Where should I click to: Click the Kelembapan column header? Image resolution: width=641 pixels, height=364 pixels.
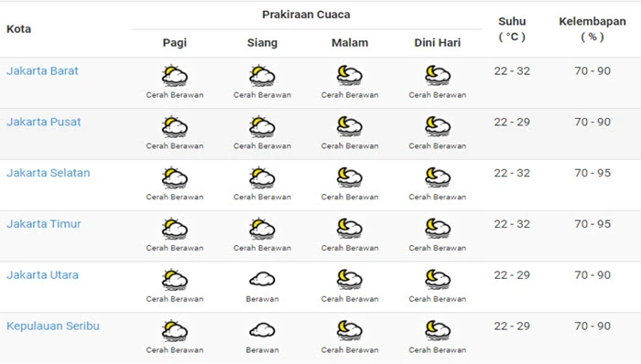(592, 29)
